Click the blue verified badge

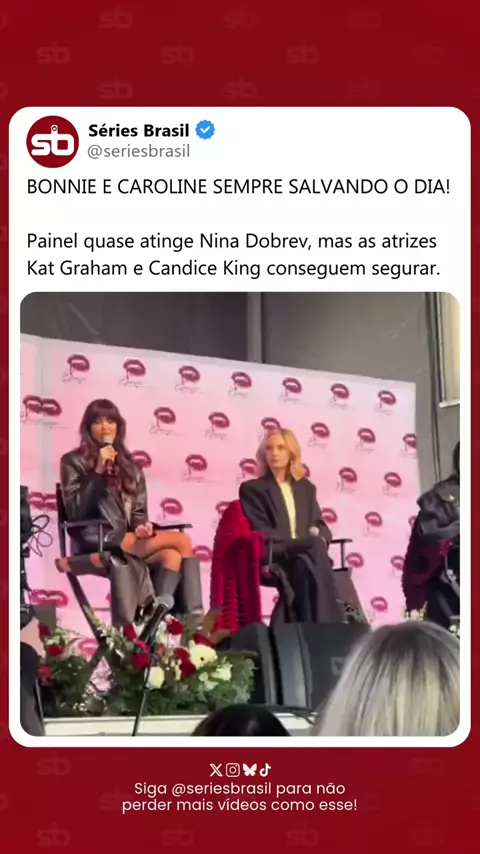[205, 131]
